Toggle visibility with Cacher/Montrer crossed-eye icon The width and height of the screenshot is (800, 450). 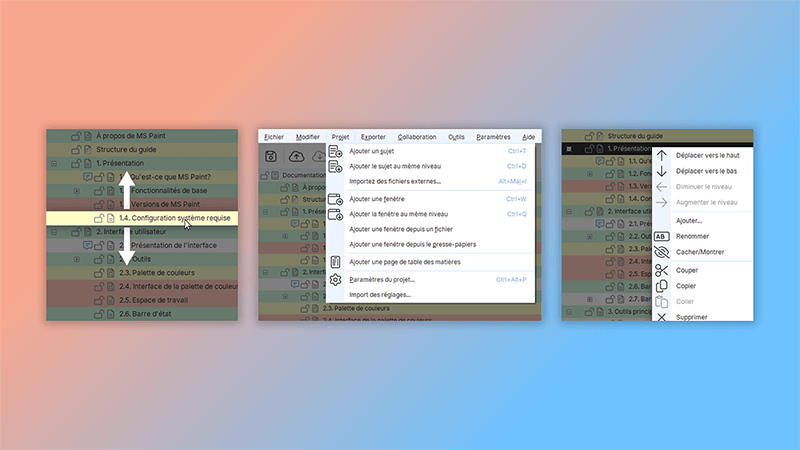(661, 252)
